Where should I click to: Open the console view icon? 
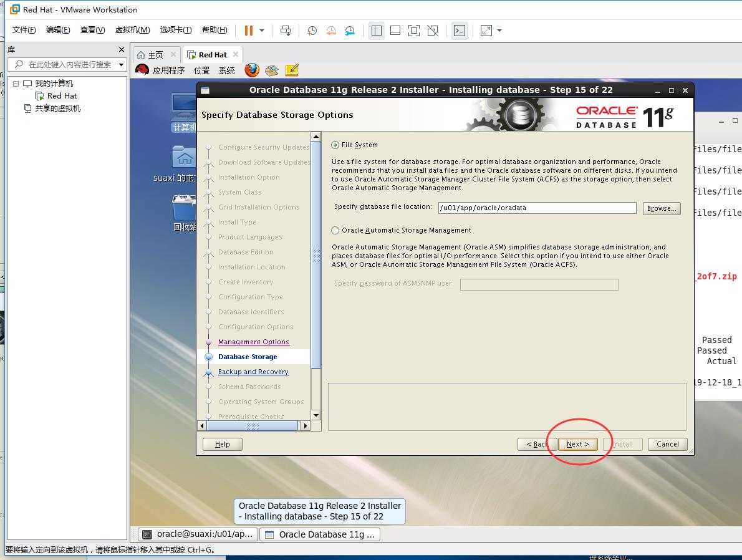pyautogui.click(x=459, y=31)
